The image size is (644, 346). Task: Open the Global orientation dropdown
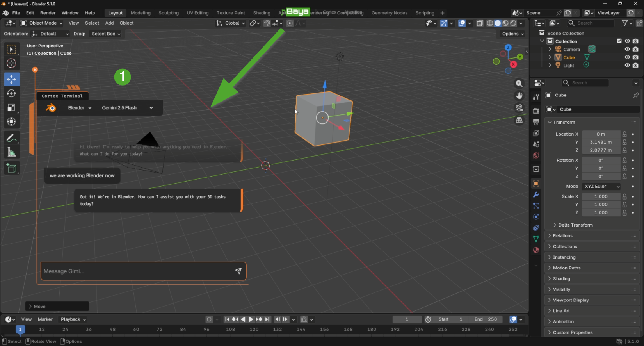click(231, 23)
